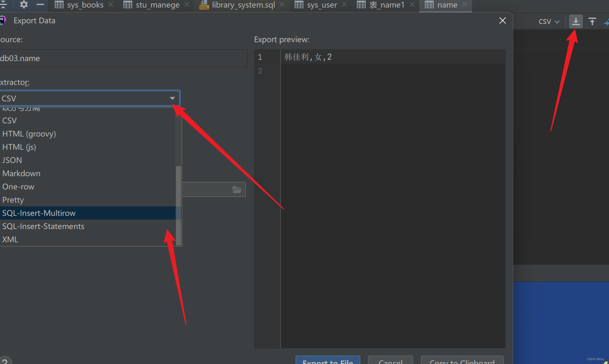Image resolution: width=609 pixels, height=364 pixels.
Task: Close the 表_name1 tab
Action: pyautogui.click(x=412, y=5)
